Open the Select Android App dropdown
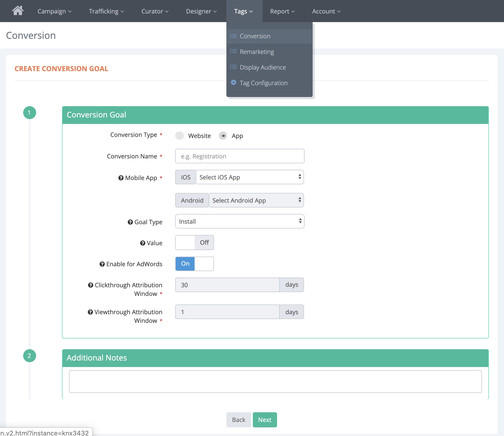 point(256,200)
